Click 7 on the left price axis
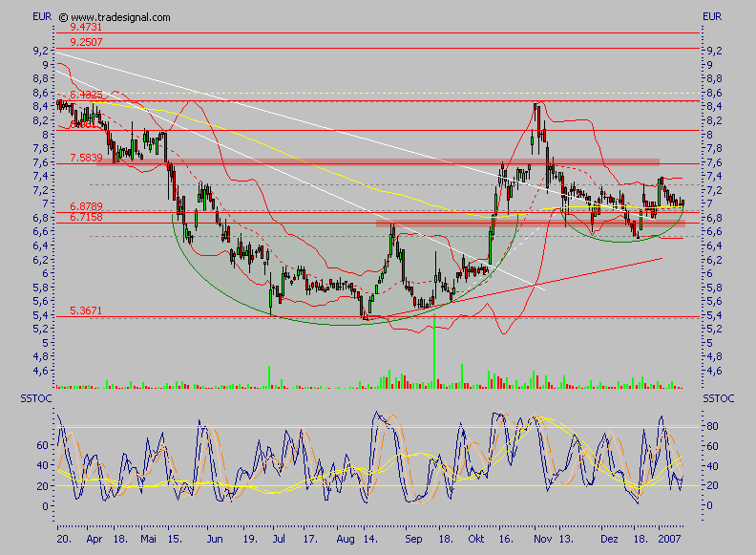 (x=45, y=203)
